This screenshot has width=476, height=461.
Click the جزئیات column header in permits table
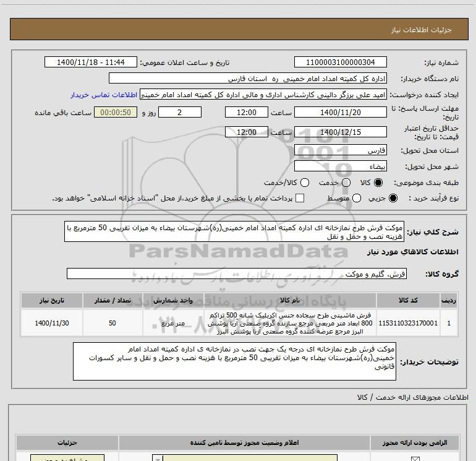[67, 442]
